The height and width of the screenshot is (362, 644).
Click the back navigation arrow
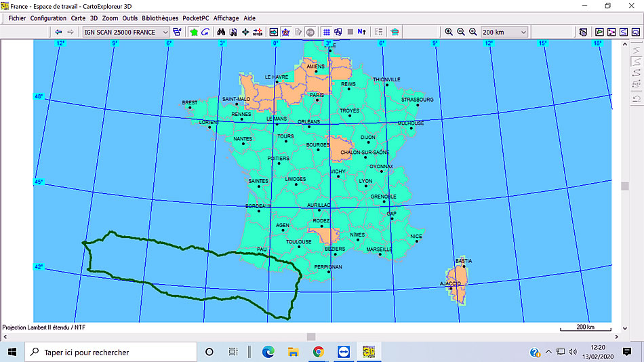(58, 32)
